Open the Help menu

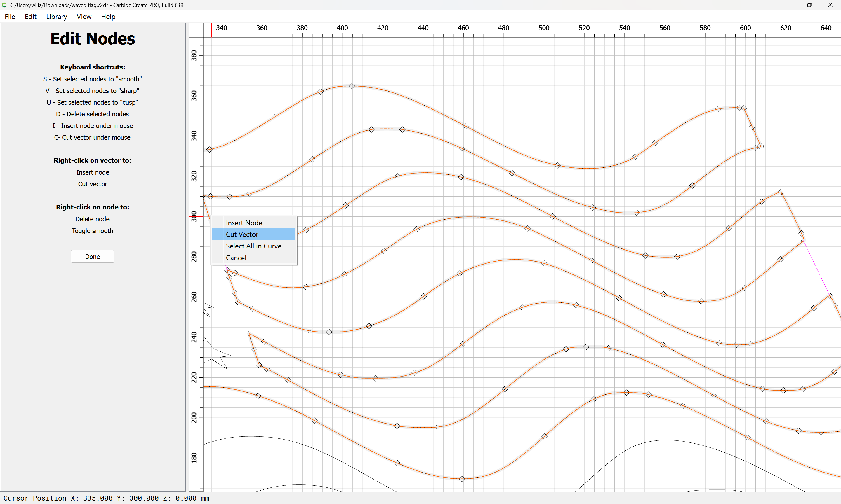[x=108, y=17]
